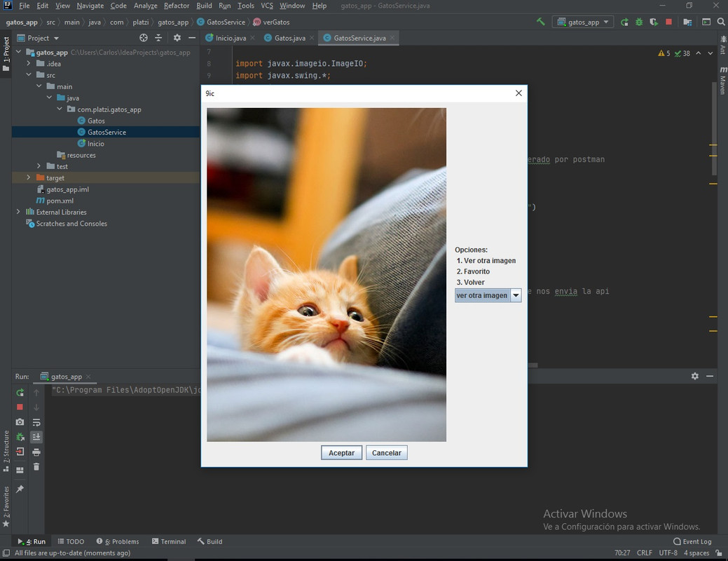
Task: Toggle scroll to end in console
Action: coord(36,437)
